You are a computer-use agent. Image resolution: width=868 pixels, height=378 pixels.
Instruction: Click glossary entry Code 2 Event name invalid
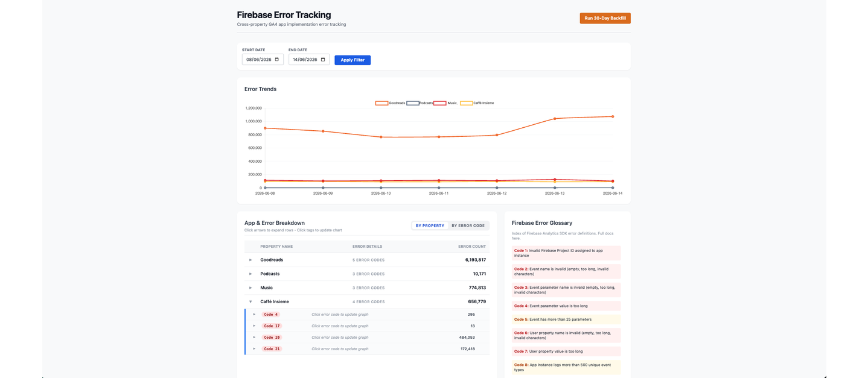click(566, 271)
